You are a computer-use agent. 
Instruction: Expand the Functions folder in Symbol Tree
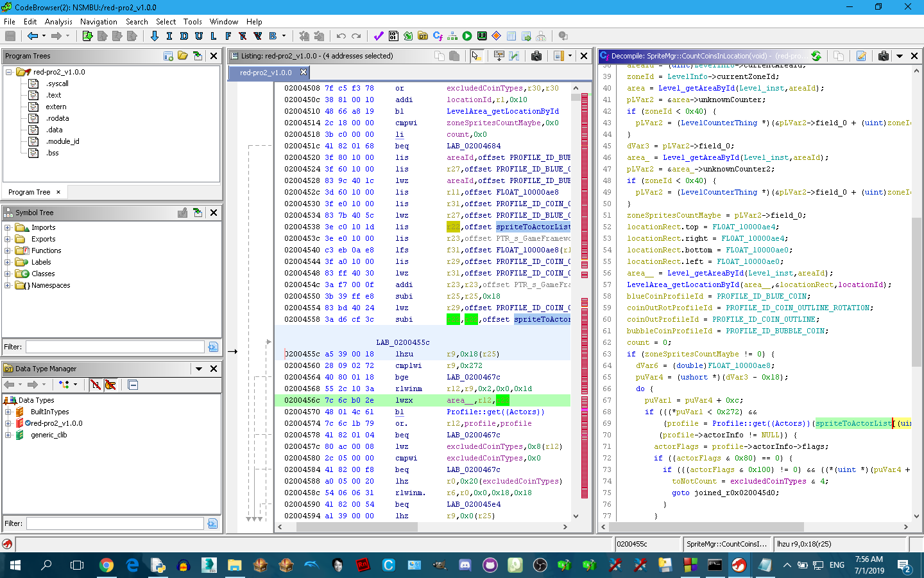[x=8, y=250]
